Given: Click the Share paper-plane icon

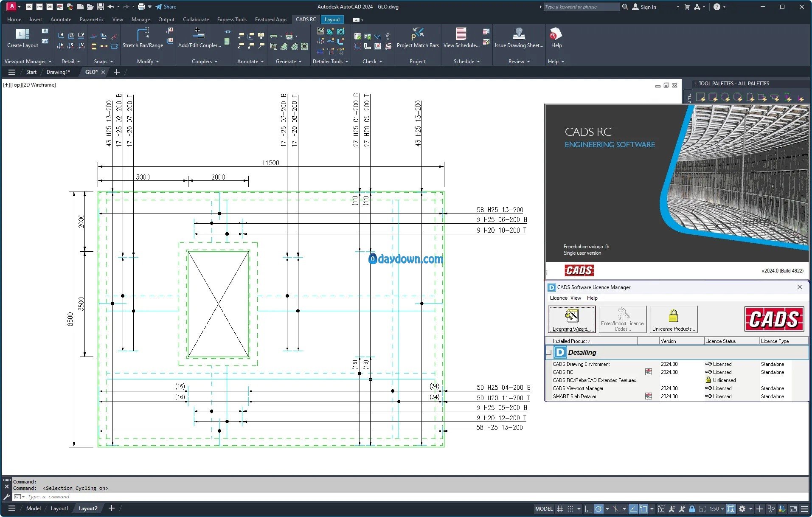Looking at the screenshot, I should click(x=159, y=7).
